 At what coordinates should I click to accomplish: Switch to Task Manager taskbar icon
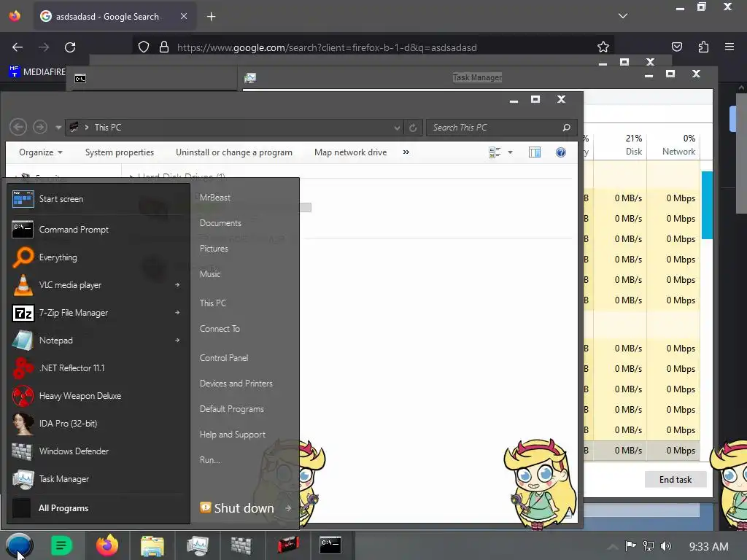(x=197, y=545)
